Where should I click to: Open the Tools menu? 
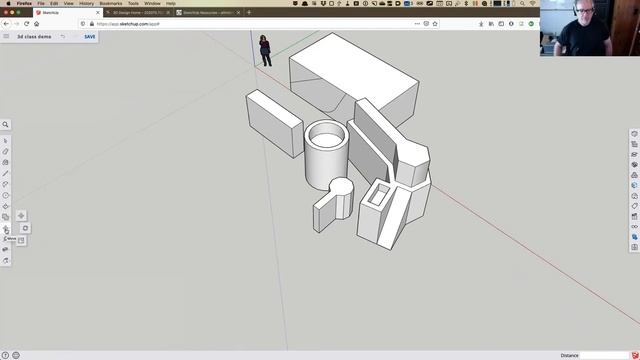coord(133,3)
